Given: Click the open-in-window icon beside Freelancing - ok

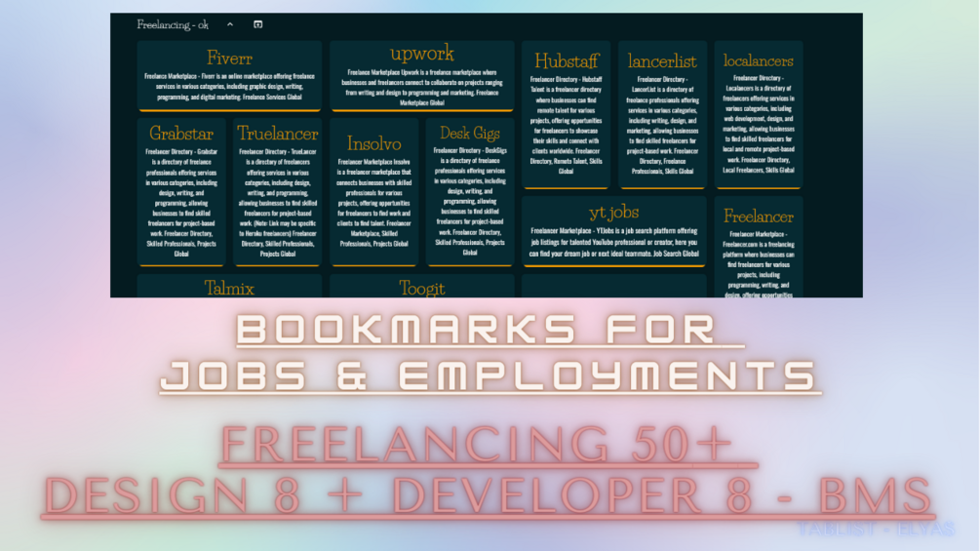Looking at the screenshot, I should coord(258,24).
